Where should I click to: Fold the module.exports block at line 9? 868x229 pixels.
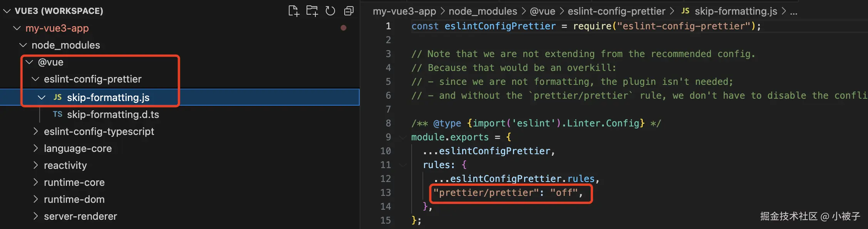coord(403,137)
